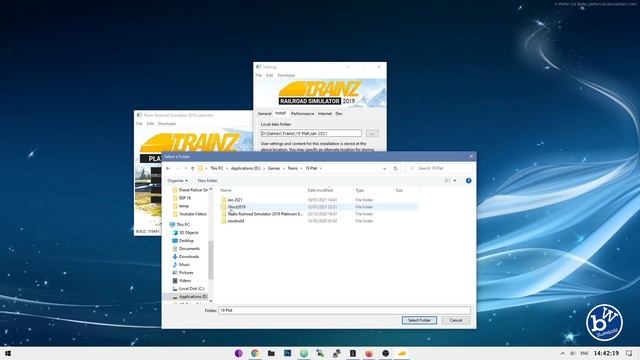Open Windows Start menu
The image size is (640, 360).
(x=8, y=353)
